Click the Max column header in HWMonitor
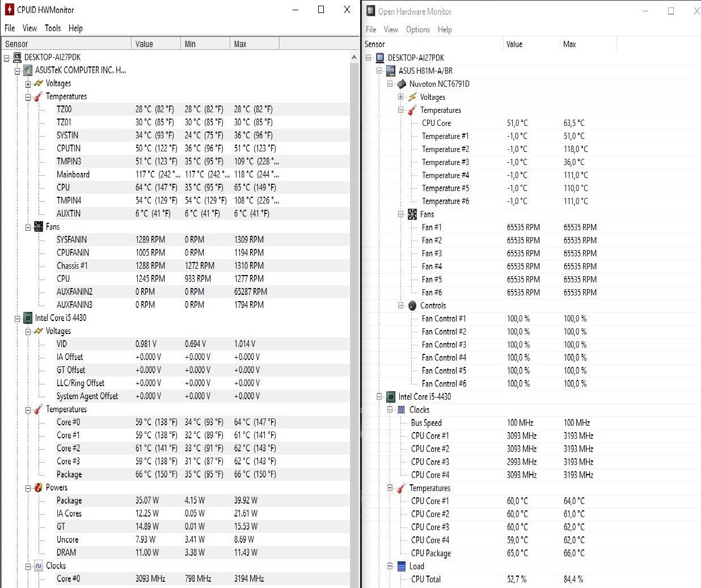The image size is (701, 588). point(255,44)
